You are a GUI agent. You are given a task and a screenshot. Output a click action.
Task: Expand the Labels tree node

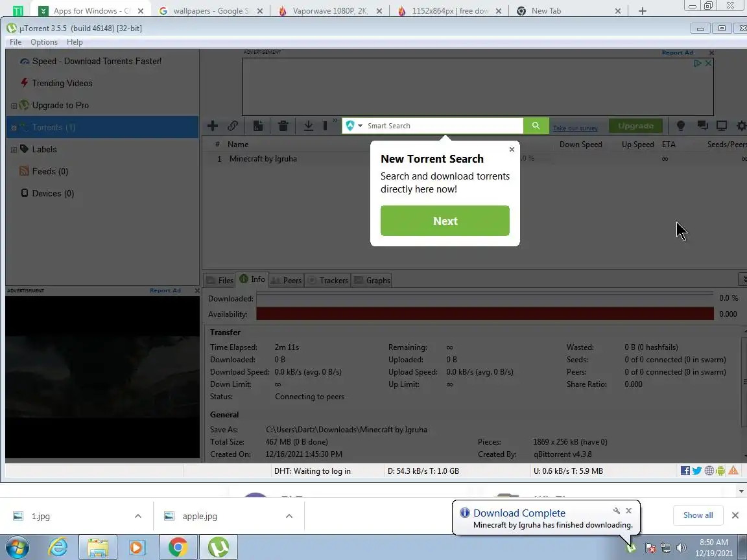click(x=14, y=150)
